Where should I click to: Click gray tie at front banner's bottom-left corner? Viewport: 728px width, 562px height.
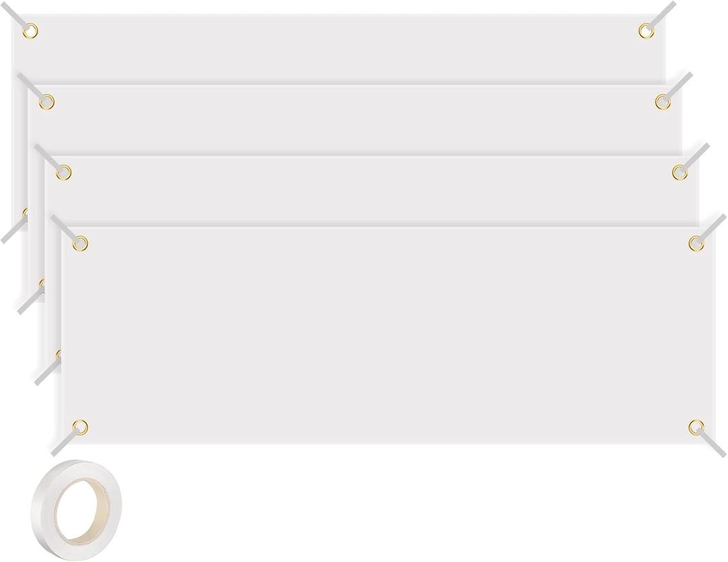pyautogui.click(x=63, y=444)
